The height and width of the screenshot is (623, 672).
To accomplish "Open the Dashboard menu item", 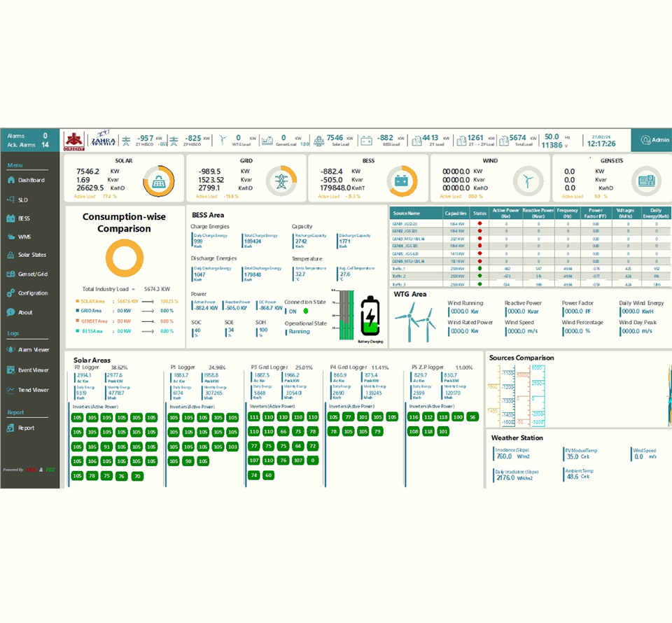I will [27, 180].
